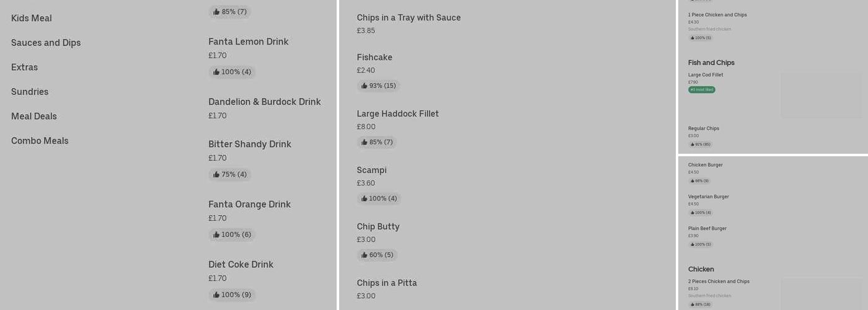Select the Combo Meals category
This screenshot has height=310, width=868.
40,141
